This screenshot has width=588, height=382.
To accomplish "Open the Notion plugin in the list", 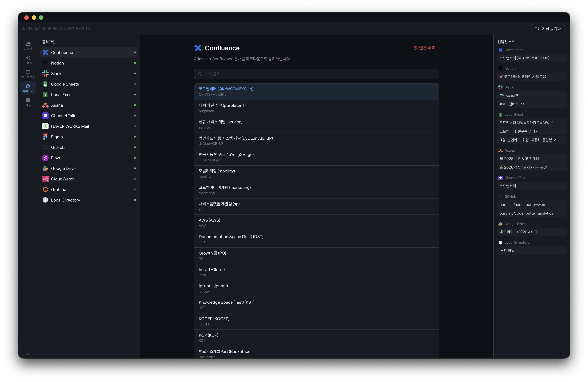I will click(x=57, y=63).
